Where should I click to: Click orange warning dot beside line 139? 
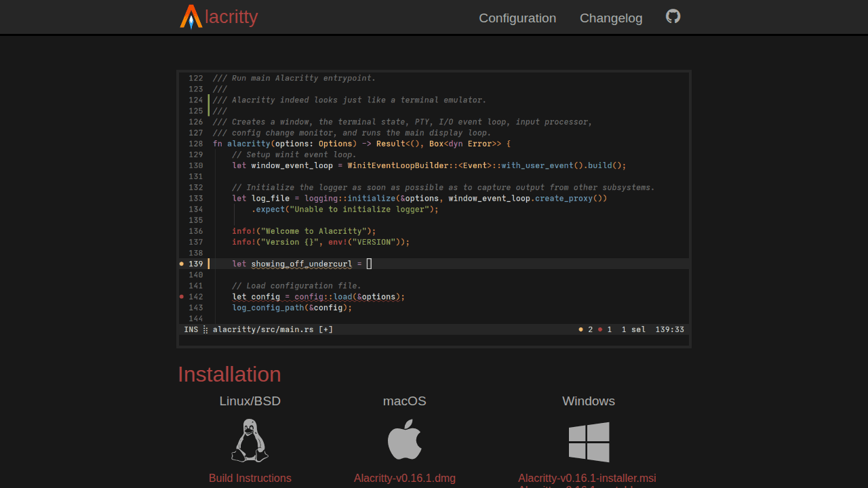[182, 264]
